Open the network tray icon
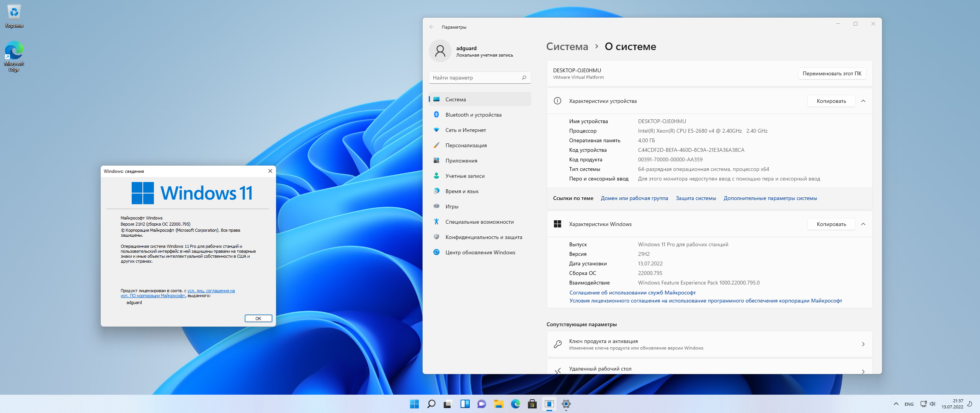Image resolution: width=980 pixels, height=413 pixels. 923,404
